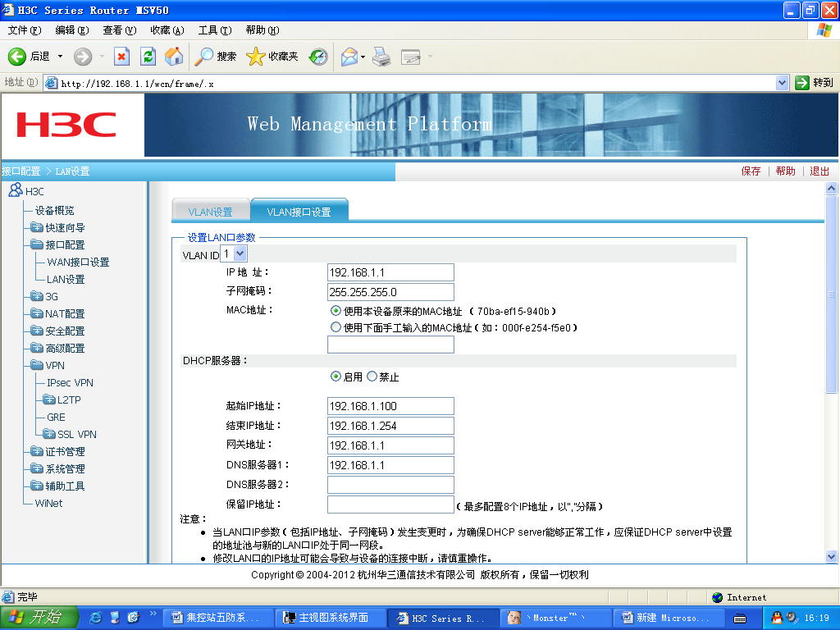
Task: Open the VLAN ID dropdown
Action: click(x=240, y=254)
